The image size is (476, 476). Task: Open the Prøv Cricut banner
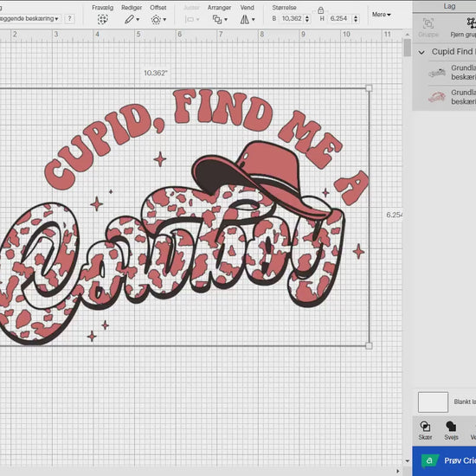[444, 460]
